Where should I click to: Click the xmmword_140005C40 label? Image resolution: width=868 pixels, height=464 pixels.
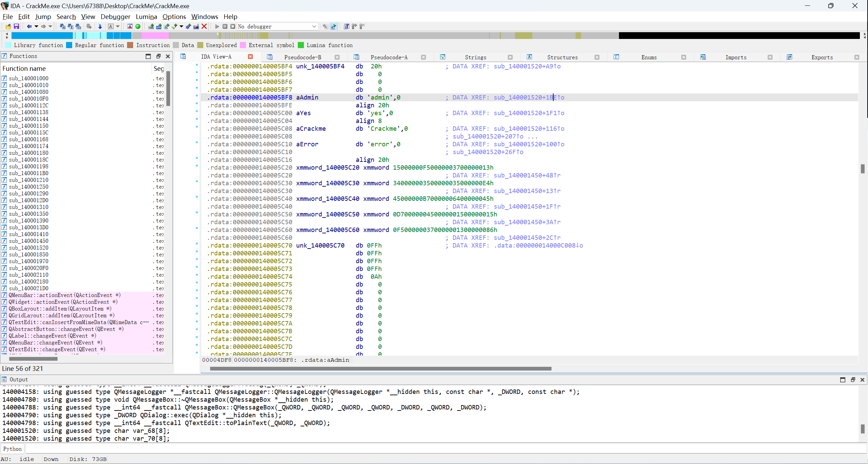coord(328,199)
